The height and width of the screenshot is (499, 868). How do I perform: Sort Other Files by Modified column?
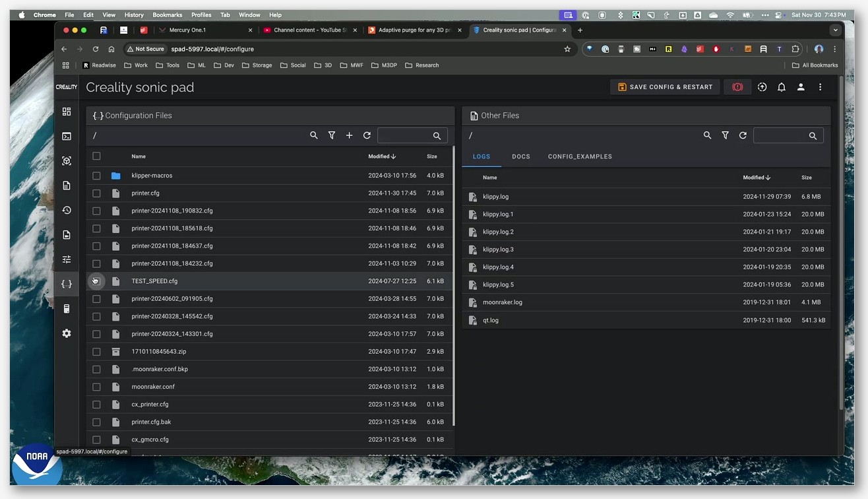tap(757, 178)
